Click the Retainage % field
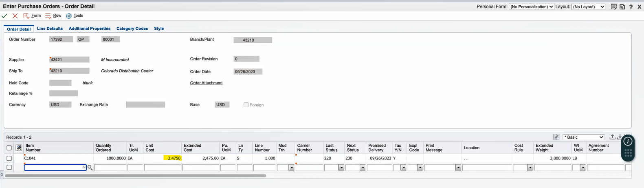 point(64,93)
